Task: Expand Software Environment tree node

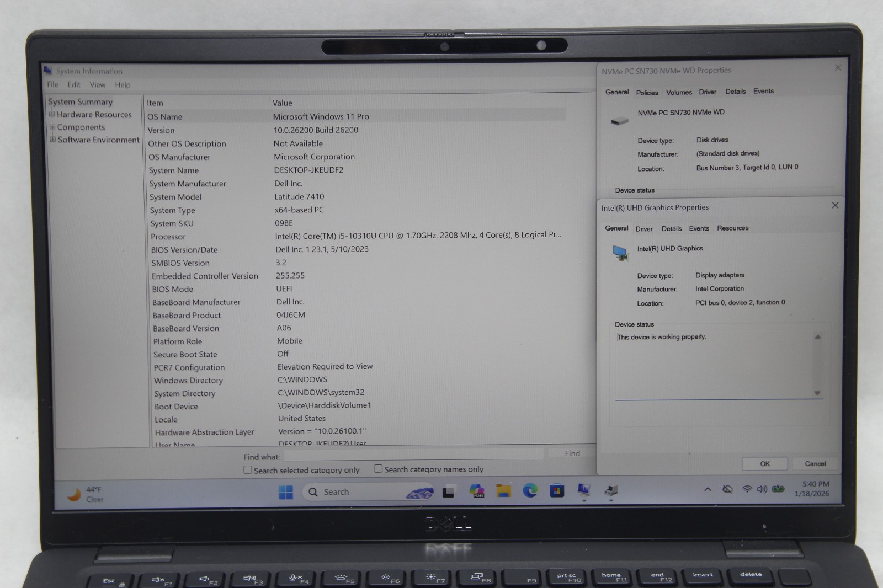Action: pos(53,140)
